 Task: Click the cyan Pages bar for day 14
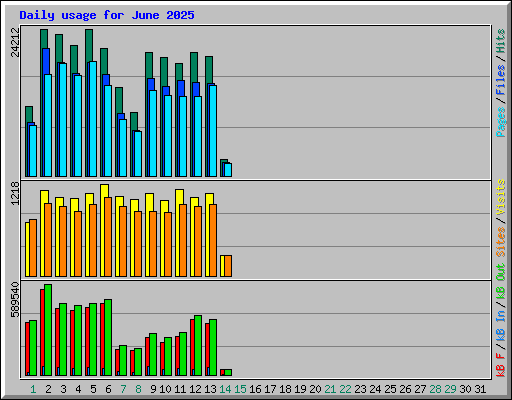tap(228, 170)
